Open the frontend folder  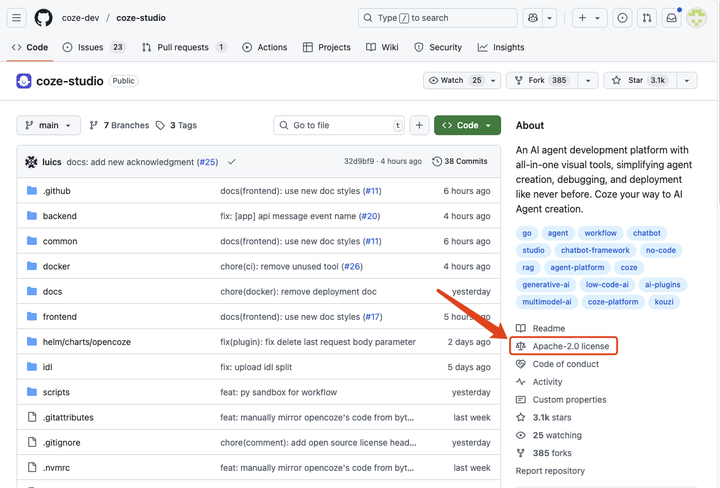pyautogui.click(x=60, y=317)
